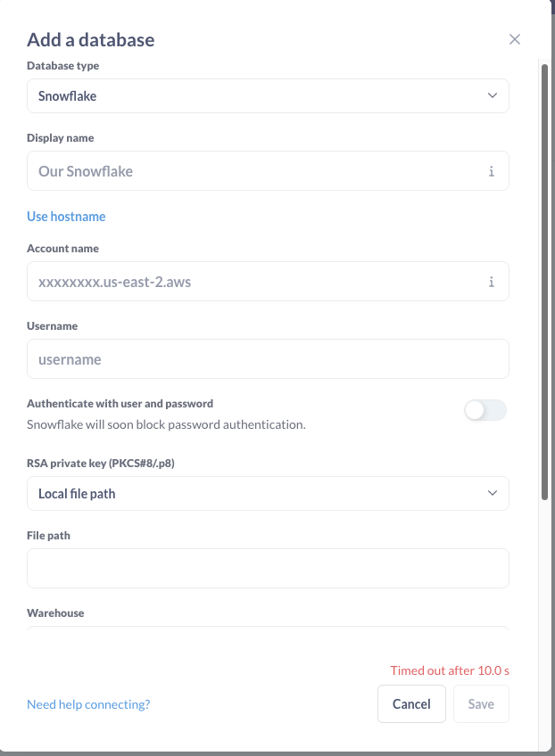The width and height of the screenshot is (555, 756).
Task: Open the Database type dropdown showing Snowflake
Action: point(268,96)
